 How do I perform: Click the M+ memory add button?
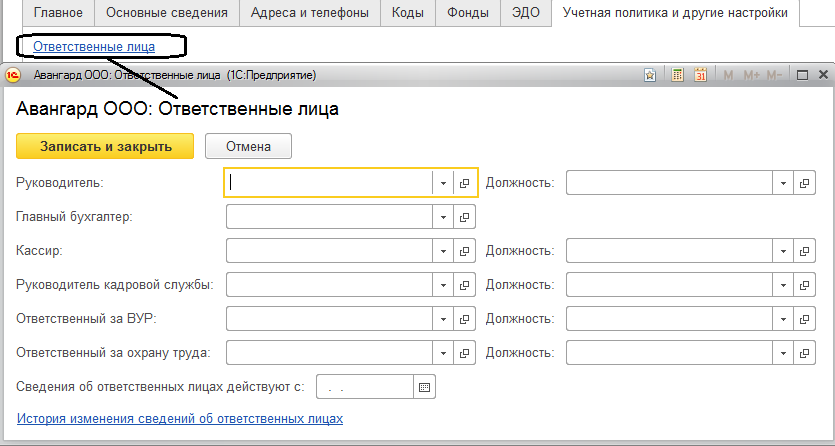point(751,75)
